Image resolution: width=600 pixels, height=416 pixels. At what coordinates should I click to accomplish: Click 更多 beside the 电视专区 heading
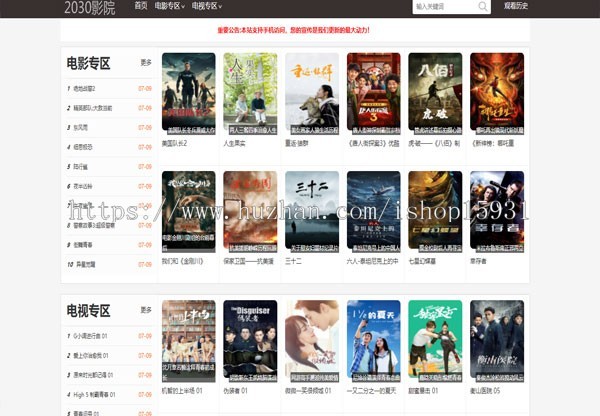(x=146, y=310)
